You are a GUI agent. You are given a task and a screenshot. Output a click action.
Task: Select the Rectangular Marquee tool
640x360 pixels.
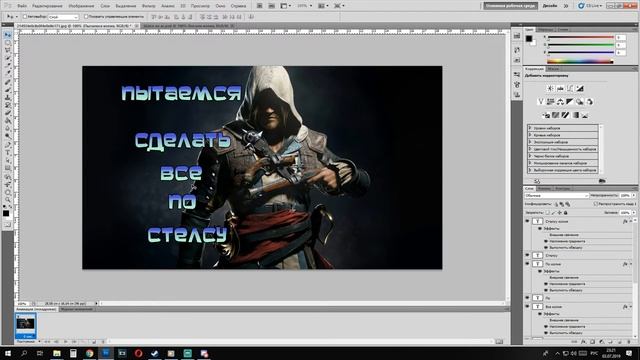[x=7, y=42]
